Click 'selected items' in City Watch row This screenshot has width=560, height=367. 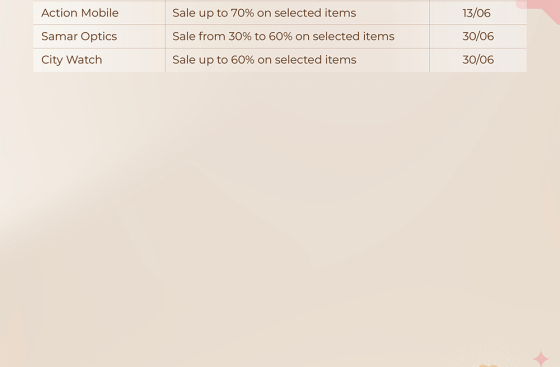(315, 60)
